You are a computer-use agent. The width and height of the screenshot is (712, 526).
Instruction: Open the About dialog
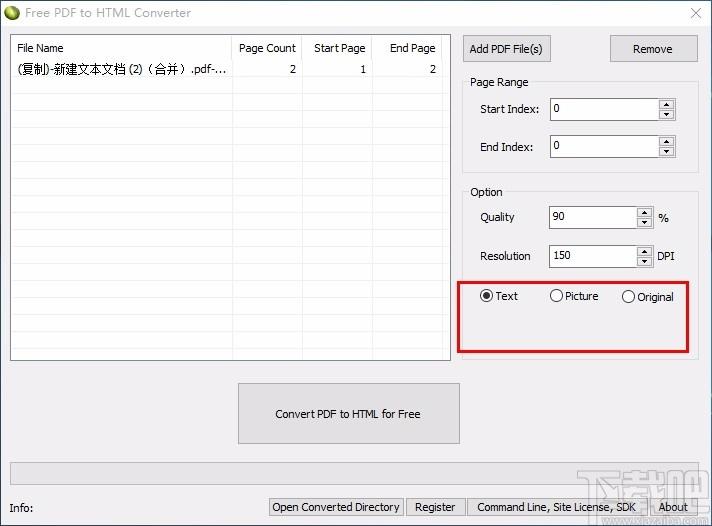pos(673,507)
